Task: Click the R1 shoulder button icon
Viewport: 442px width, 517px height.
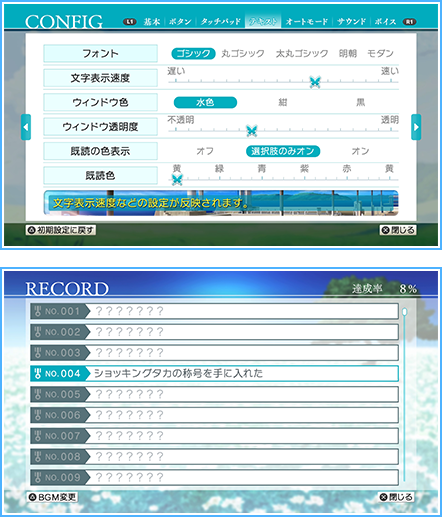Action: [409, 22]
